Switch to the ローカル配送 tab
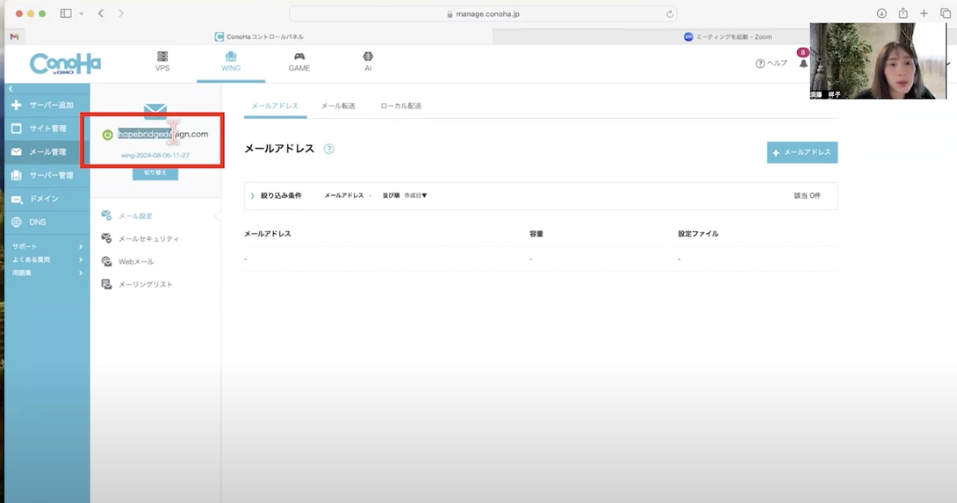The width and height of the screenshot is (957, 503). click(401, 106)
